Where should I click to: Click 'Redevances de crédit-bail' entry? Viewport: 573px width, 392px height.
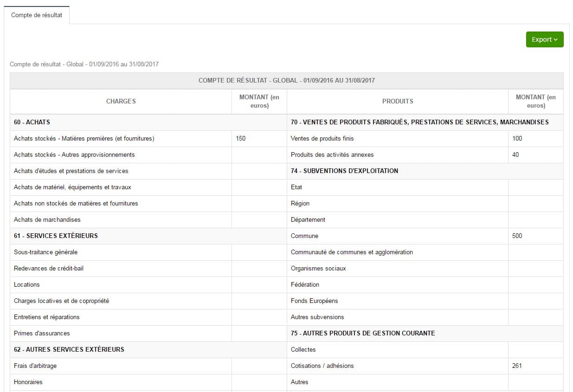click(49, 268)
